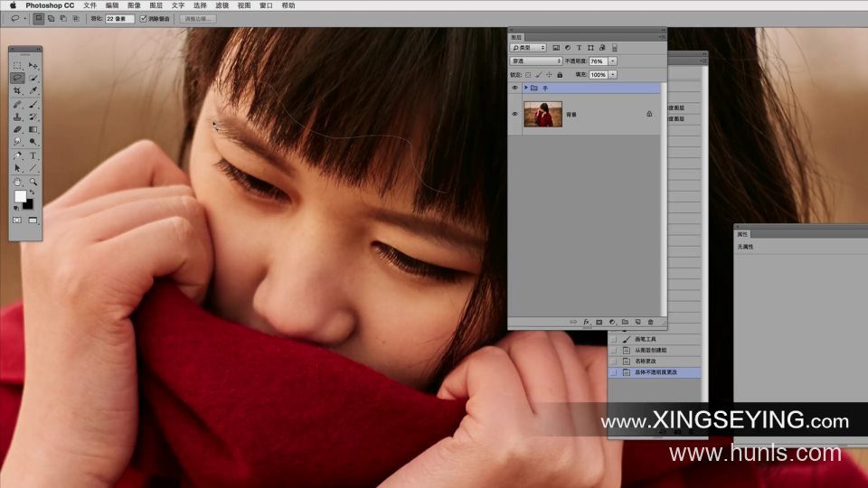Open the blend mode dropdown

(x=536, y=61)
